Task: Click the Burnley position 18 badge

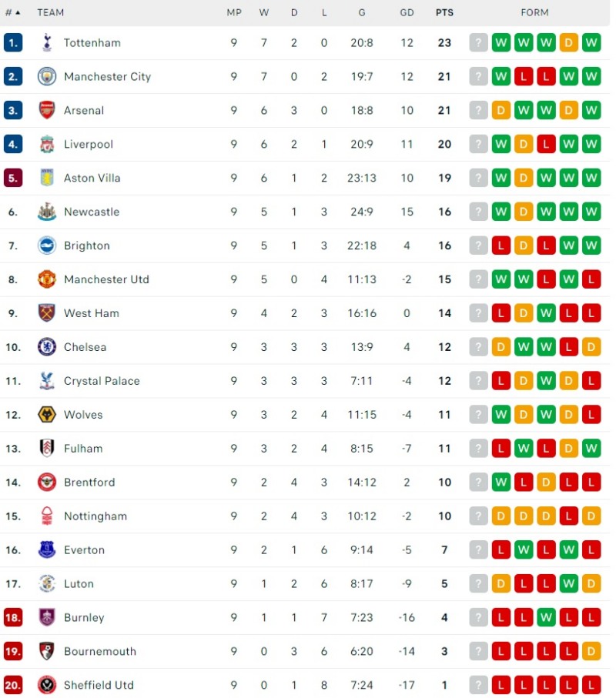Action: click(13, 617)
